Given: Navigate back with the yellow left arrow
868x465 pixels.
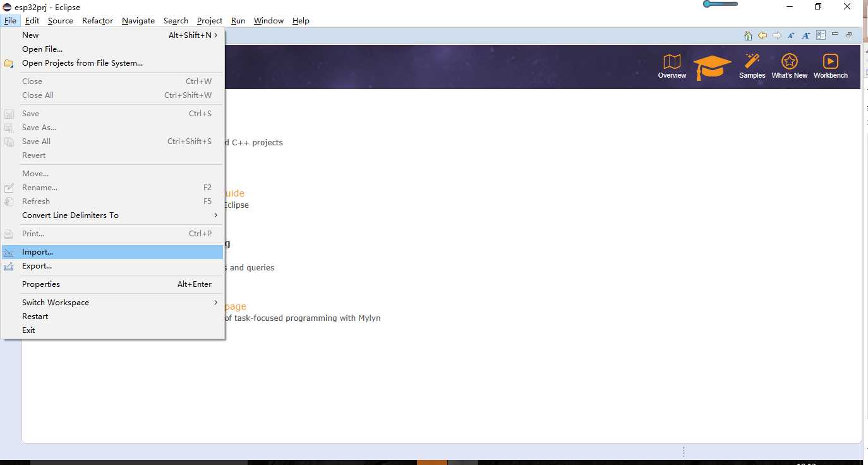Looking at the screenshot, I should pyautogui.click(x=763, y=35).
